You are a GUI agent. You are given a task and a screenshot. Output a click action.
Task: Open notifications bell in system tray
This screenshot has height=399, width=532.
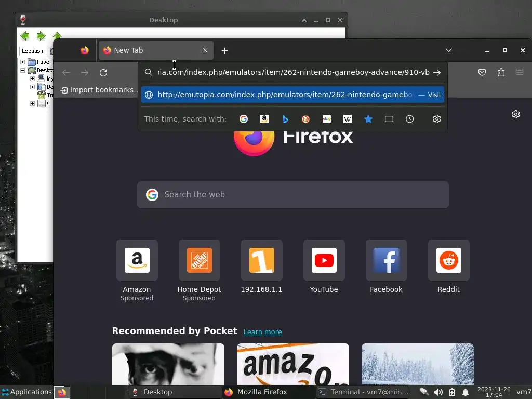465,393
